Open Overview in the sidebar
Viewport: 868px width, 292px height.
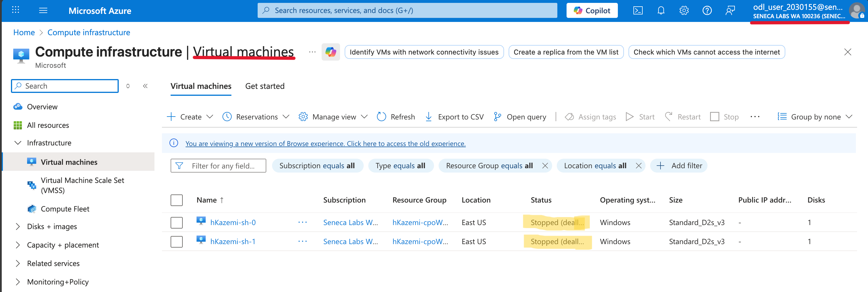pyautogui.click(x=42, y=106)
